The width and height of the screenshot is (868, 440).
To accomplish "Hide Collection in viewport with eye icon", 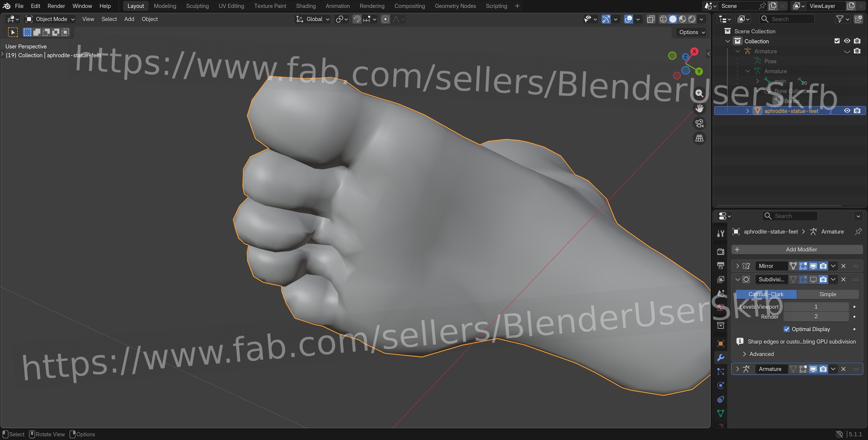I will point(847,41).
